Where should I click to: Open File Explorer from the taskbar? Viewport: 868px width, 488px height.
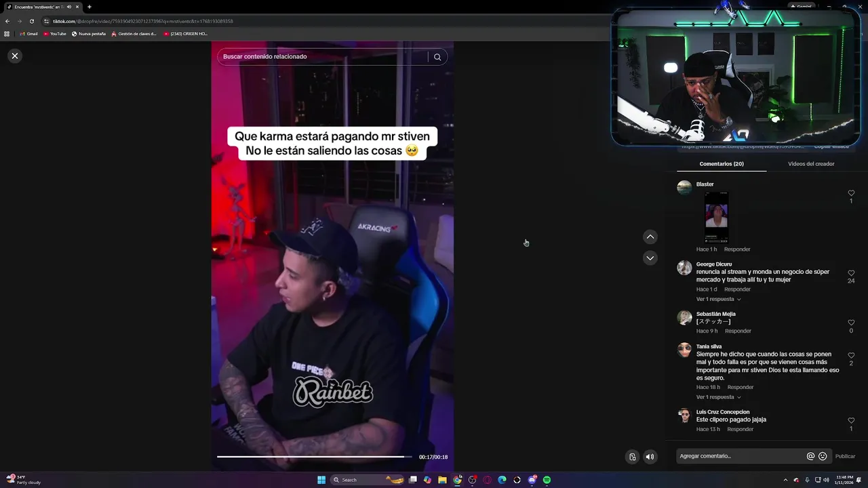coord(442,480)
